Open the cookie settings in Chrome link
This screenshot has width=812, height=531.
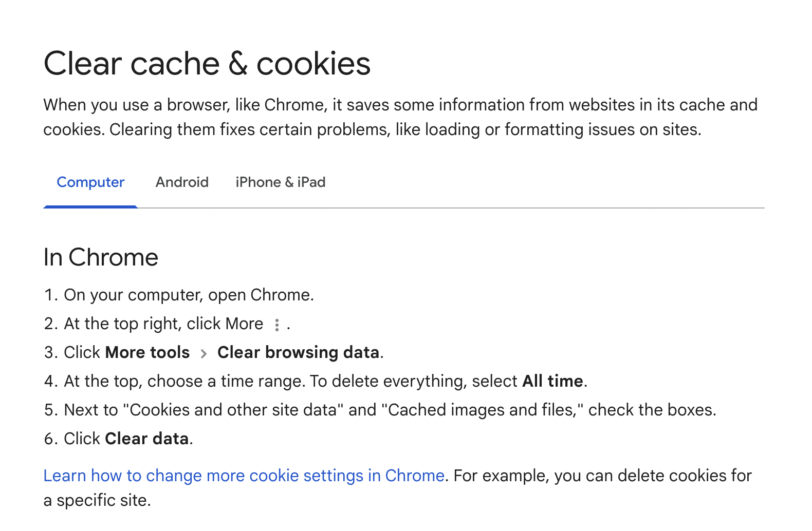pos(244,476)
